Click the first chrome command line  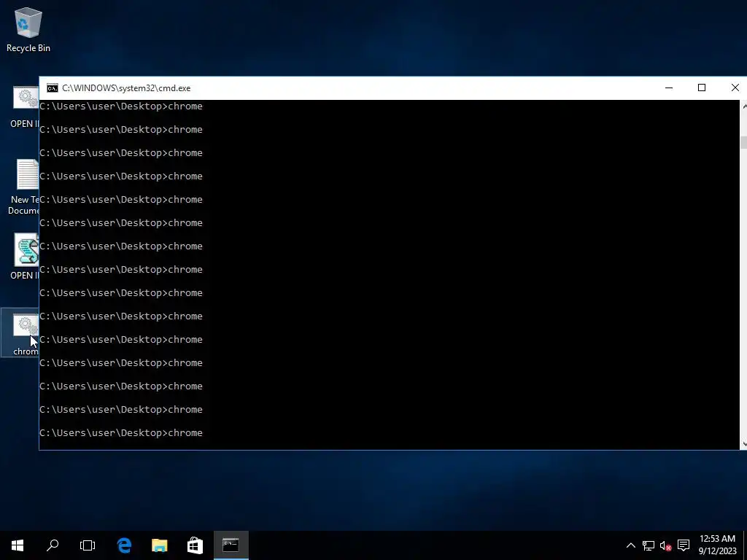[x=121, y=106]
